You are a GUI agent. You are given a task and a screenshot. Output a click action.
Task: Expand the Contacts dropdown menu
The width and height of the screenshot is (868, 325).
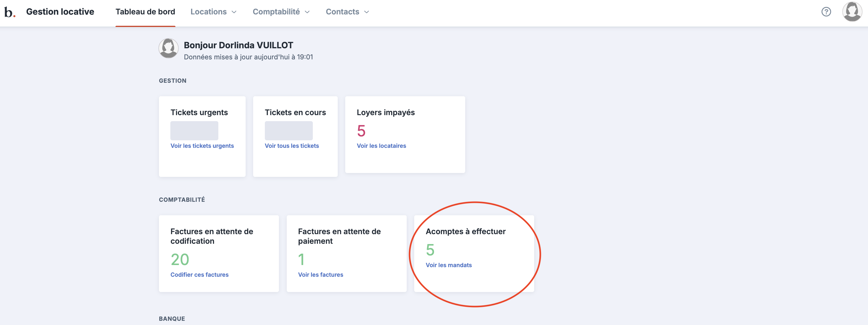[347, 12]
